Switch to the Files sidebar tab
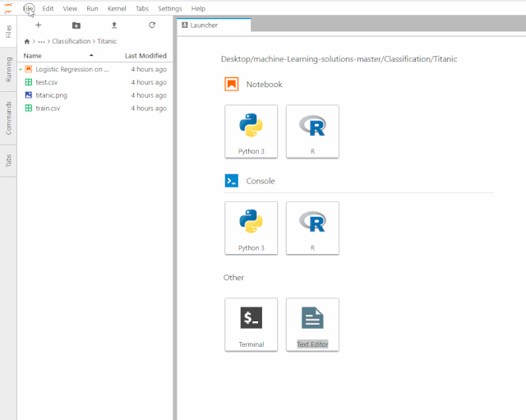526x420 pixels. pos(8,31)
